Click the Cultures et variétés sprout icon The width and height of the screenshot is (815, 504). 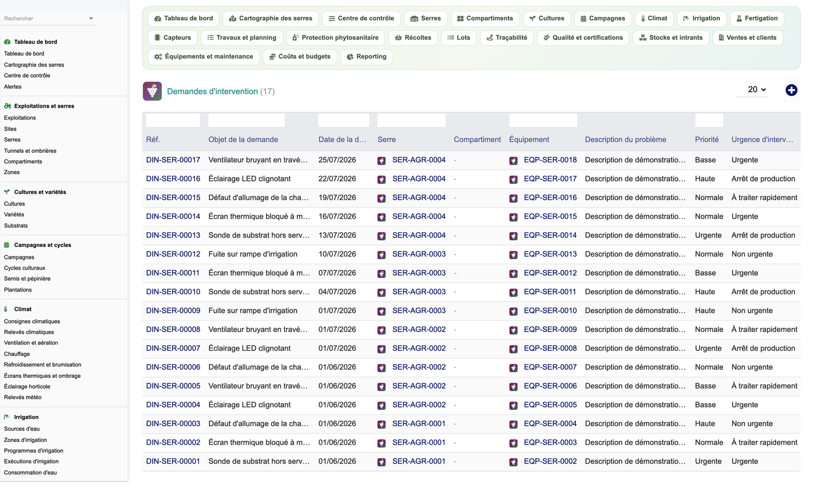point(7,192)
